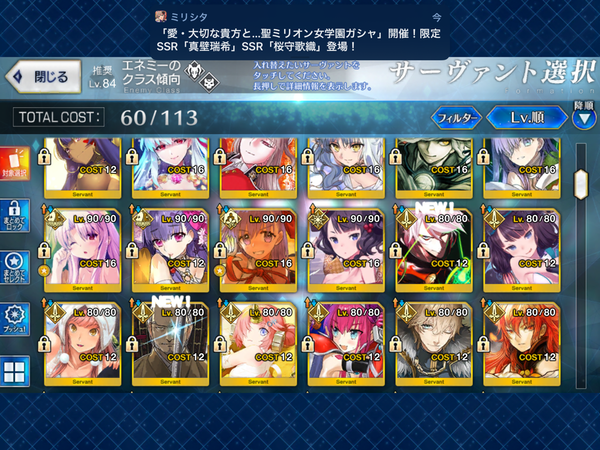Toggle lock on NEW white-haired Lv.80 servant

click(x=395, y=251)
